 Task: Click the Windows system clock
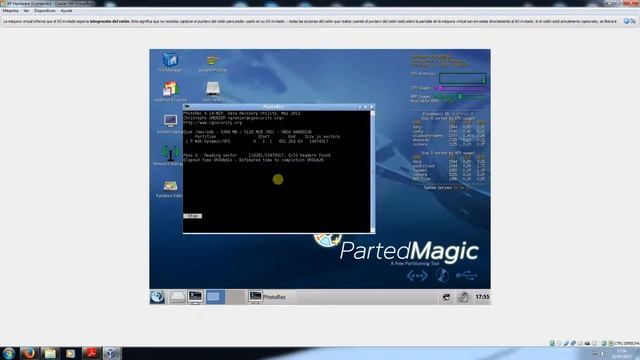pos(622,353)
